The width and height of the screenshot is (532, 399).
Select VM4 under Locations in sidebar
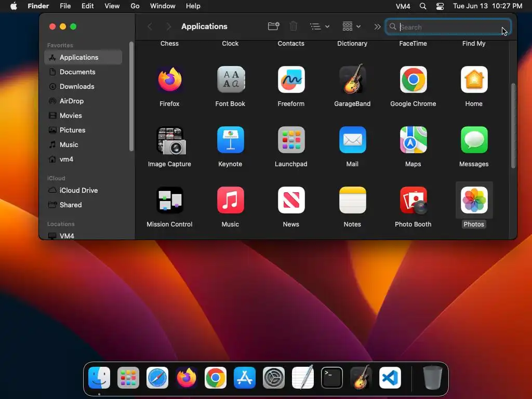pyautogui.click(x=83, y=236)
